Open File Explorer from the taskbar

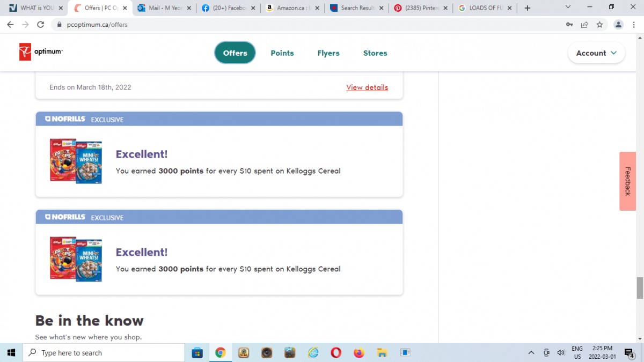point(382,352)
